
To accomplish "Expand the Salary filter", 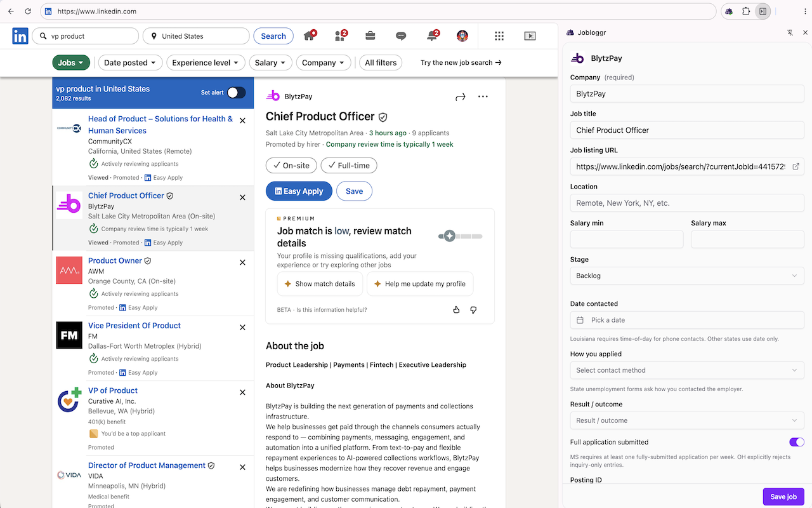I will tap(271, 62).
